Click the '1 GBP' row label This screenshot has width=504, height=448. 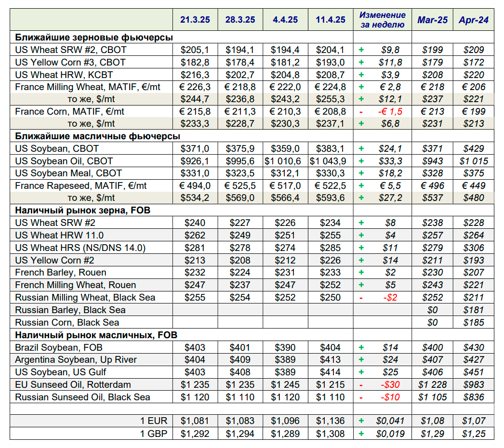coord(154,434)
